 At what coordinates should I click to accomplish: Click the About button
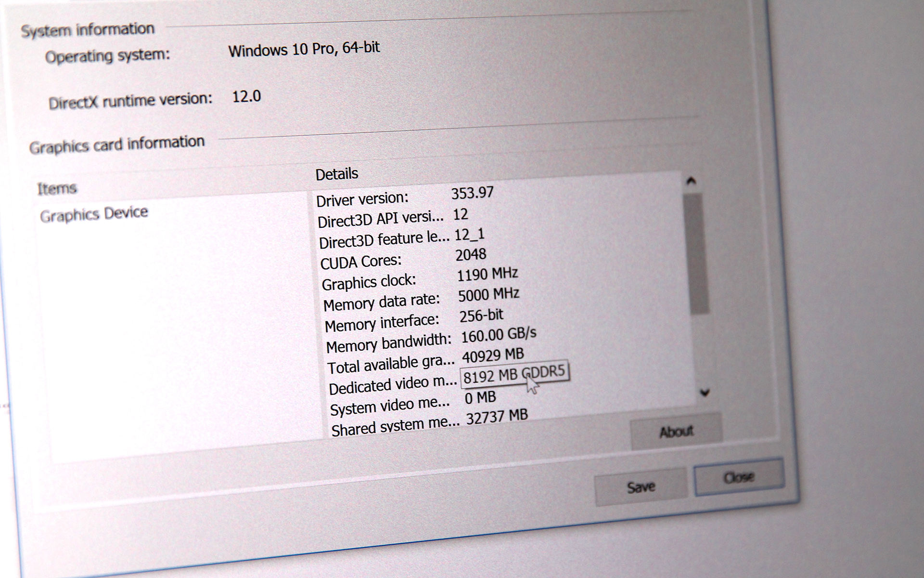tap(676, 432)
